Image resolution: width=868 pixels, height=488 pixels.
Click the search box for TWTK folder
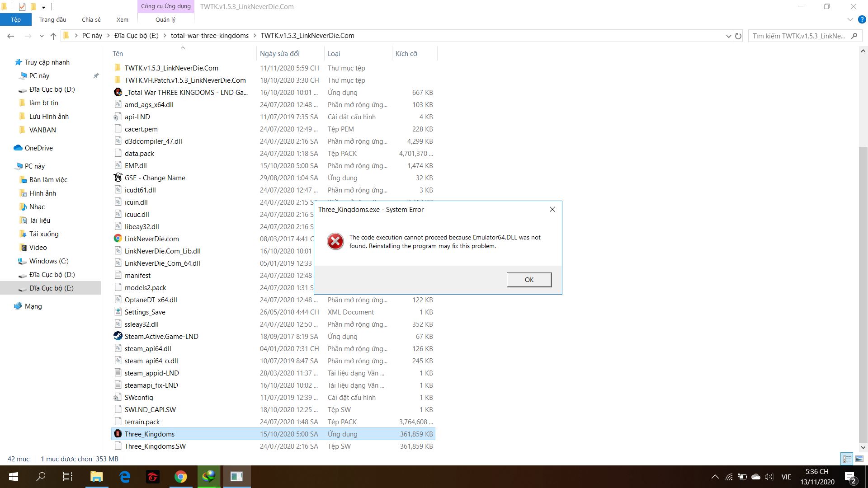point(798,36)
